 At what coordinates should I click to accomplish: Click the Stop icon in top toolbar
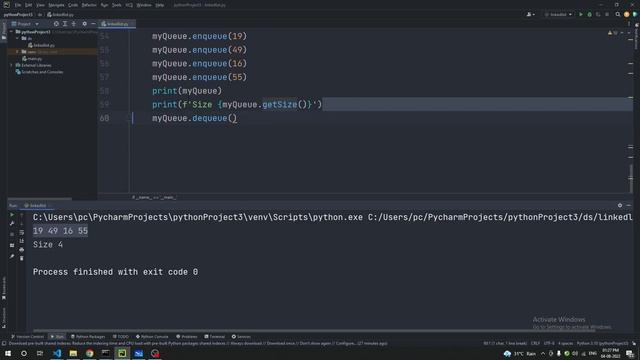point(607,14)
